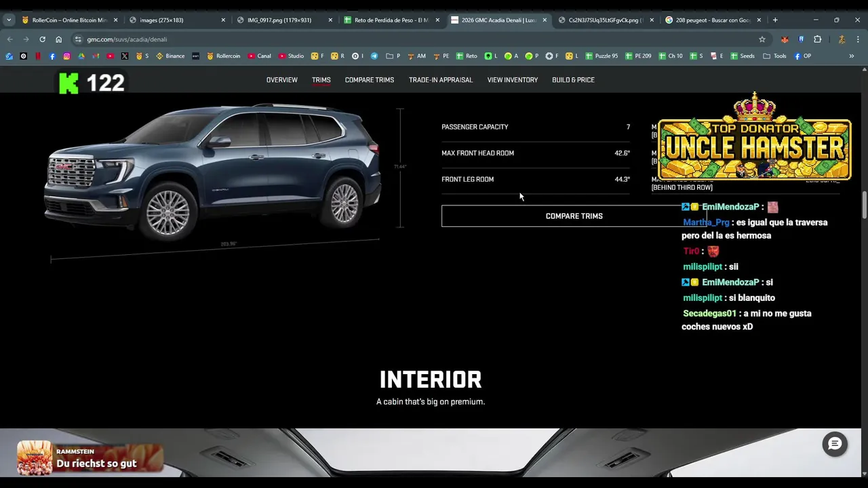This screenshot has height=488, width=868.
Task: Open the Rollercoin bookmark
Action: tap(224, 56)
